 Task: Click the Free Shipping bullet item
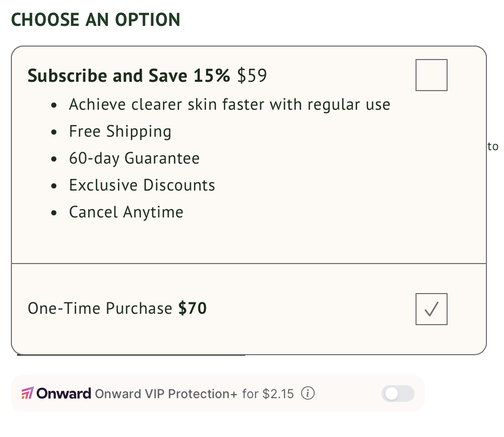(120, 132)
